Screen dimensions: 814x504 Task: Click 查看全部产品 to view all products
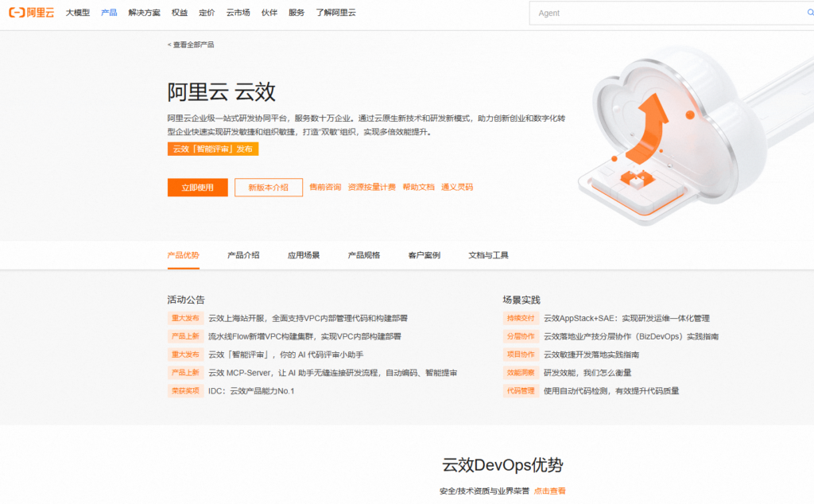tap(193, 45)
